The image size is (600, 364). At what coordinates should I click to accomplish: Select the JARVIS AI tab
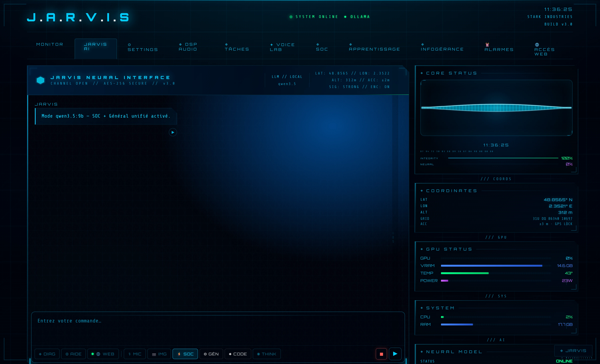point(96,49)
